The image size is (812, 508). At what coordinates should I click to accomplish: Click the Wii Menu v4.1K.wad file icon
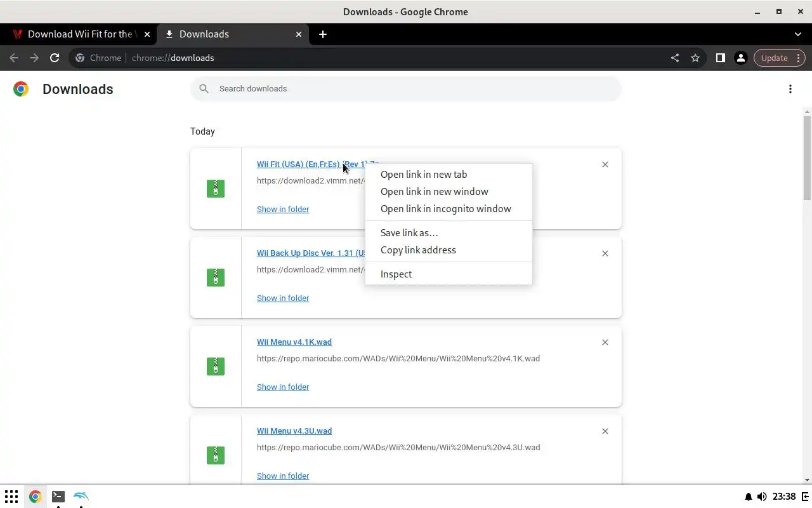(216, 366)
